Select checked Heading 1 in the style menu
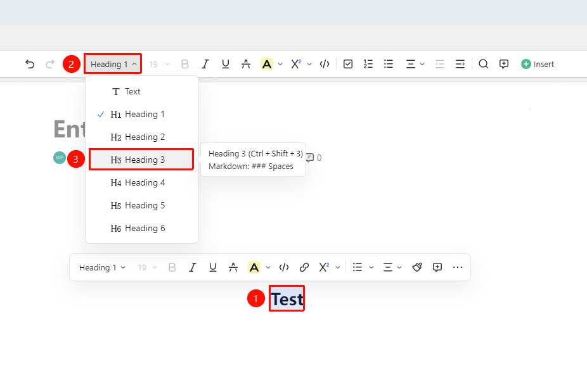This screenshot has height=392, width=587. pyautogui.click(x=142, y=115)
